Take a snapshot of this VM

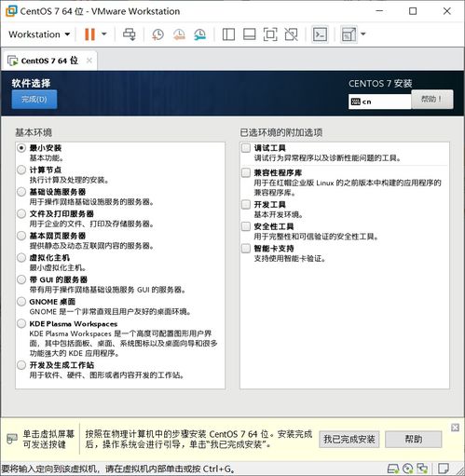point(157,34)
